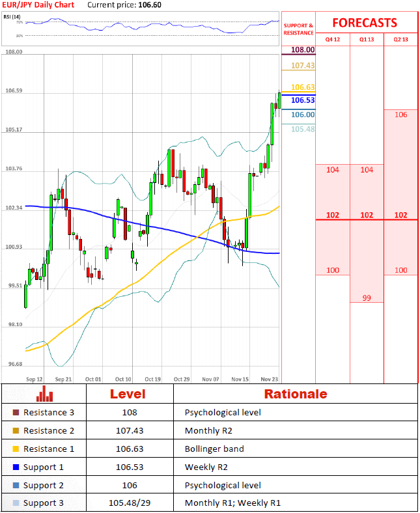420x513 pixels.
Task: Select the 107.43 resistance level label
Action: tap(303, 66)
